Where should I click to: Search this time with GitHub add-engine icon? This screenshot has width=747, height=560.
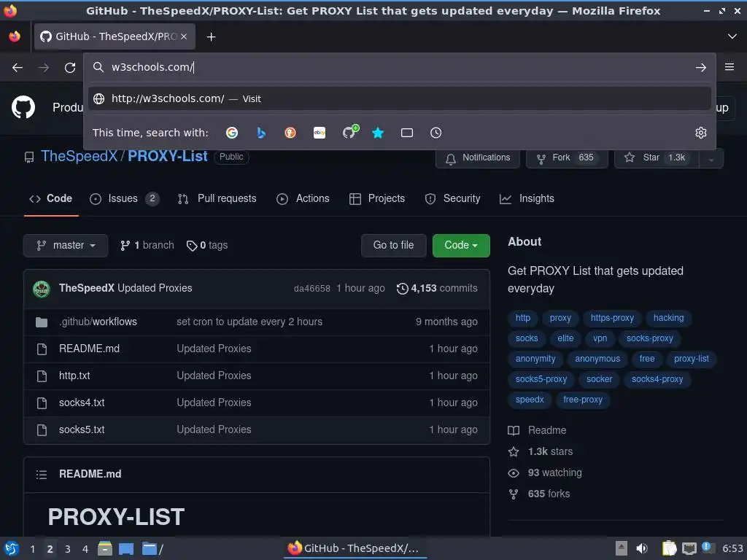(350, 132)
